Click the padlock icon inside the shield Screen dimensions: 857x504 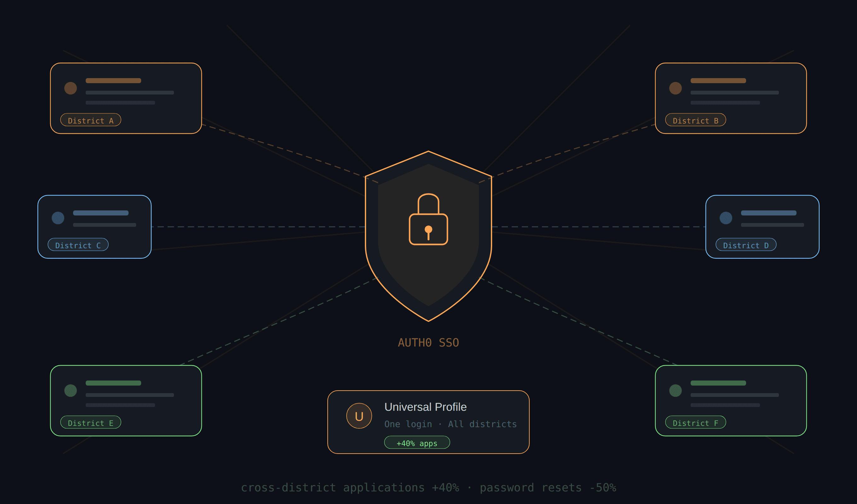428,219
